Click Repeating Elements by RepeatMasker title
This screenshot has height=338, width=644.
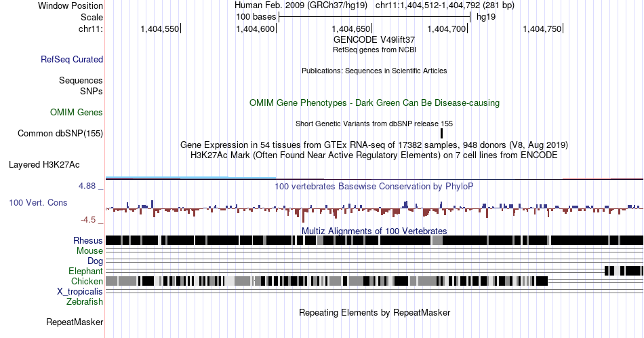pyautogui.click(x=374, y=312)
